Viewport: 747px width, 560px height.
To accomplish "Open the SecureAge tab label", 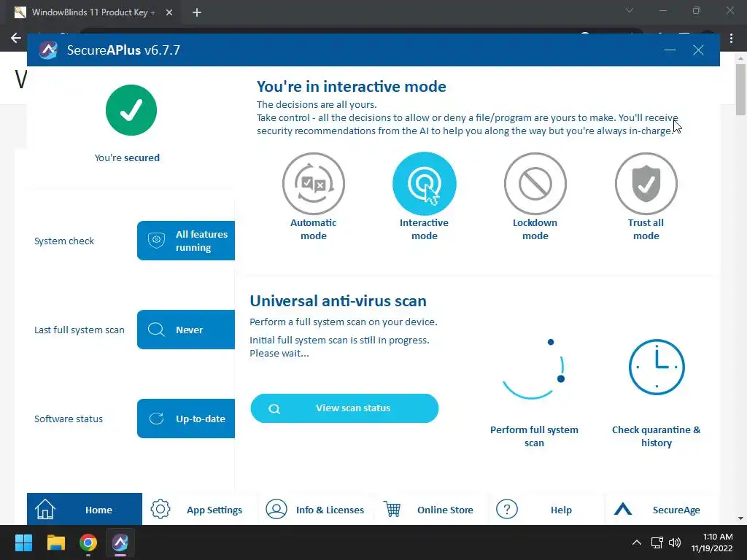I will pos(676,510).
